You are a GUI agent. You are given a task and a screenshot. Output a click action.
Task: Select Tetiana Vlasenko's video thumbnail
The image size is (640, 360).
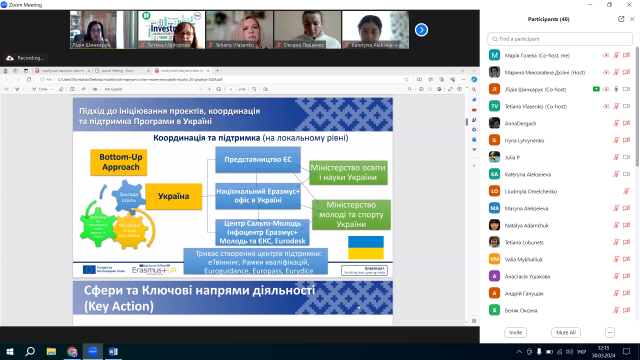point(239,30)
